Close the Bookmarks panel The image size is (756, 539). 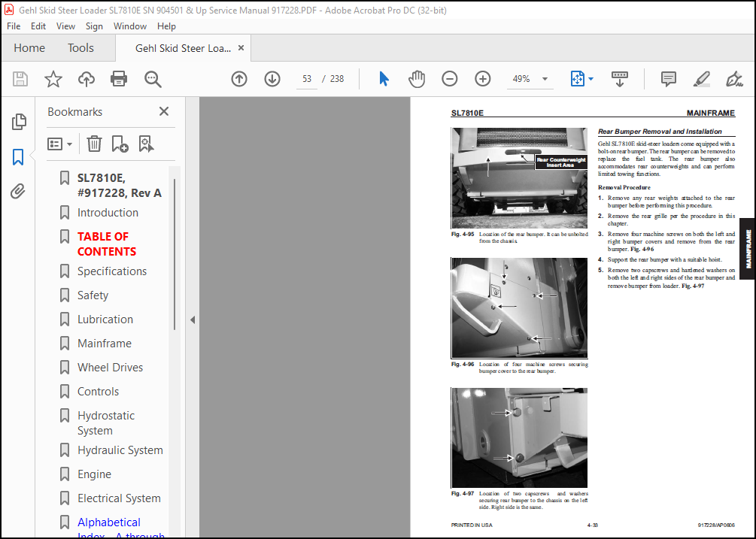coord(164,111)
